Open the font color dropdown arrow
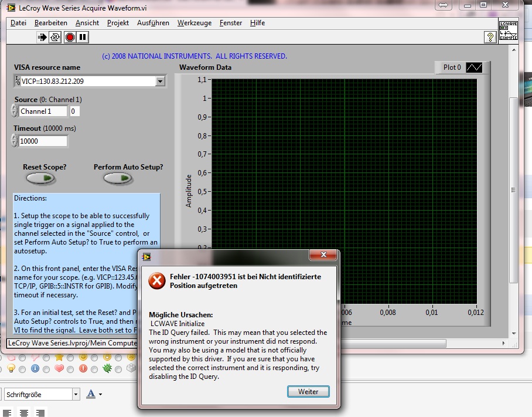Screen dimensions: 532x417 tap(100, 395)
